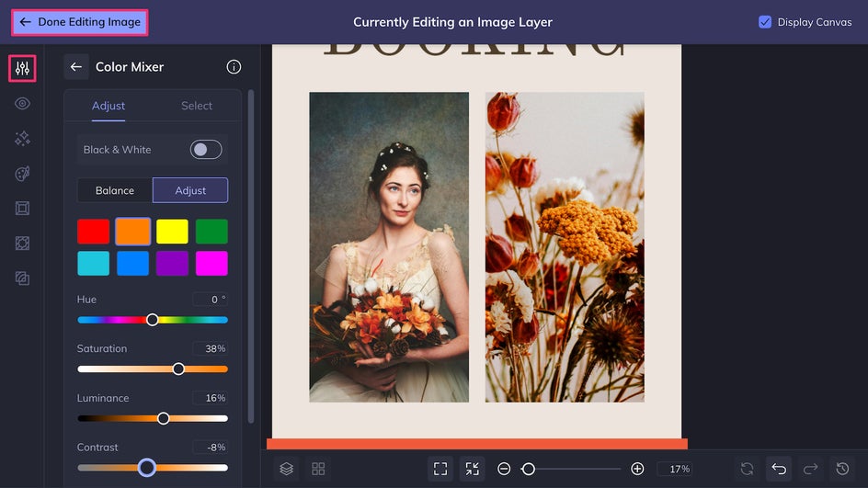Select the blue color swatch

click(x=132, y=264)
